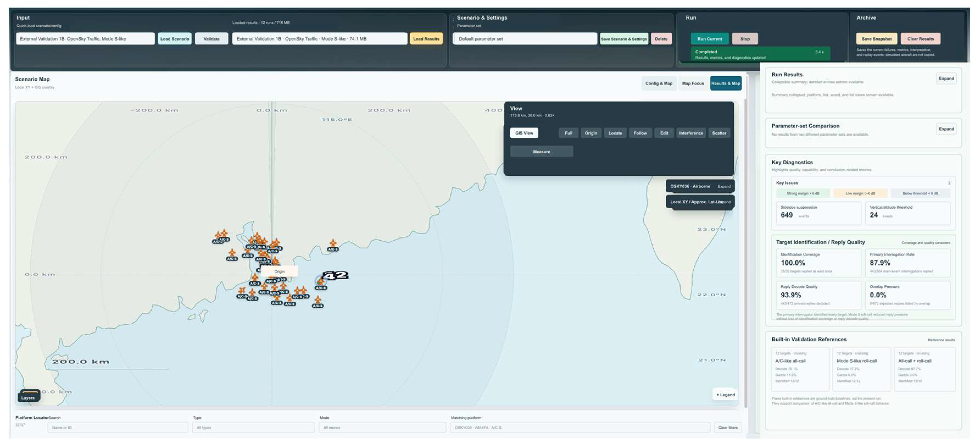Click the Full view button
The image size is (980, 445).
(568, 133)
